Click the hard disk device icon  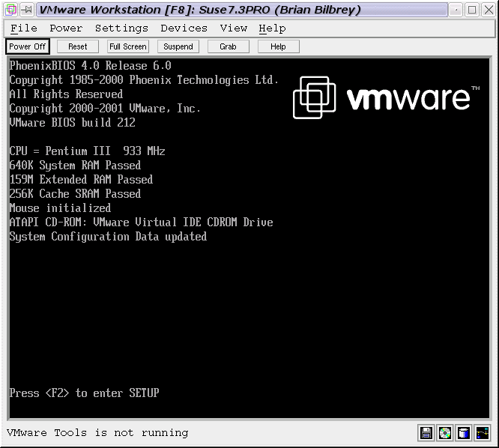[464, 433]
